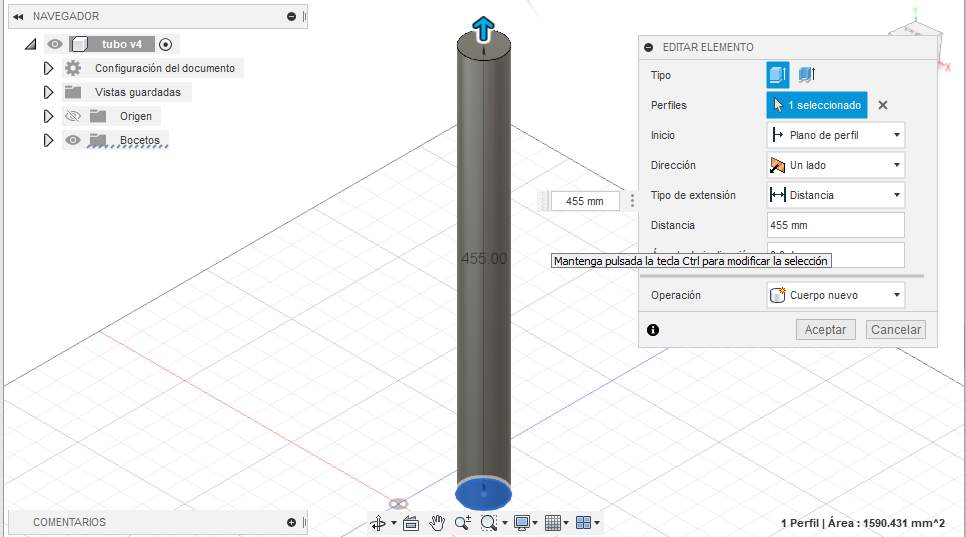
Task: Select the 'tubo v4' tree item
Action: (x=122, y=44)
